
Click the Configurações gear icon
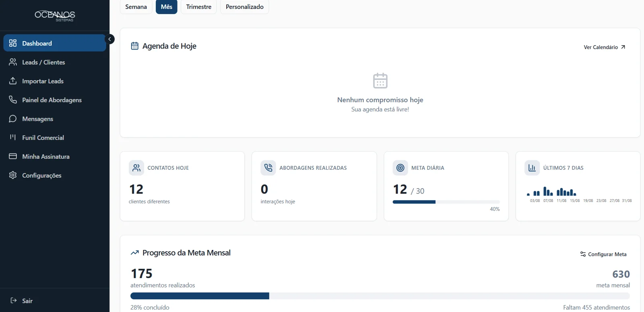coord(13,175)
